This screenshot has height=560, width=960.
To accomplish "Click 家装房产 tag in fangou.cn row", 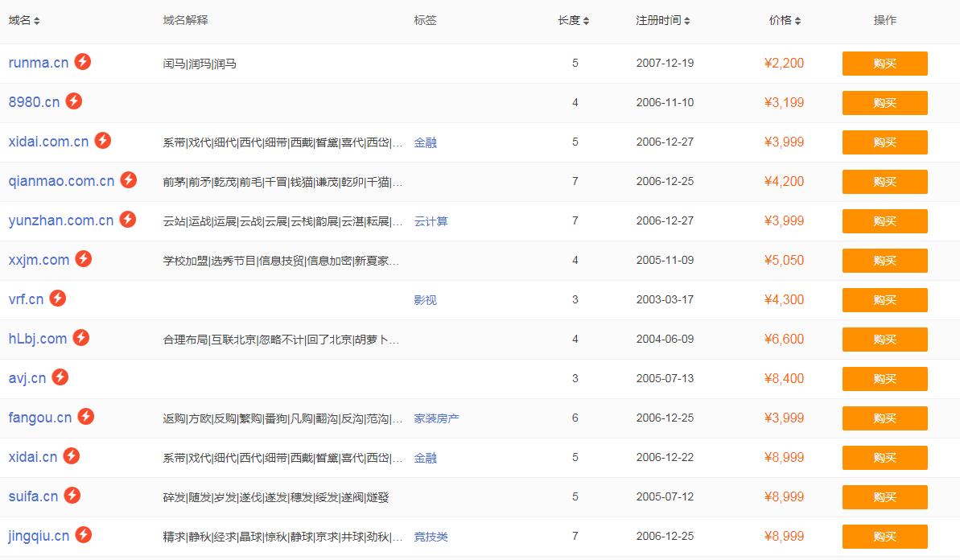I will pyautogui.click(x=436, y=418).
